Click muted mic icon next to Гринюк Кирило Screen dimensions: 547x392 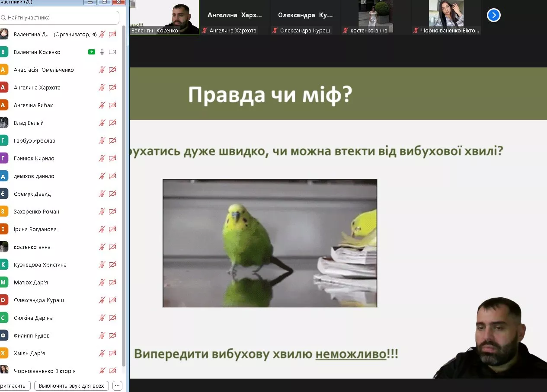point(102,158)
